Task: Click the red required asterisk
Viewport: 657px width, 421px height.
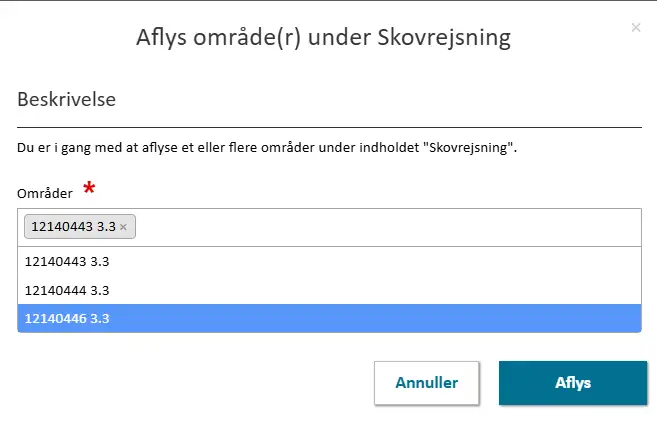Action: point(90,188)
